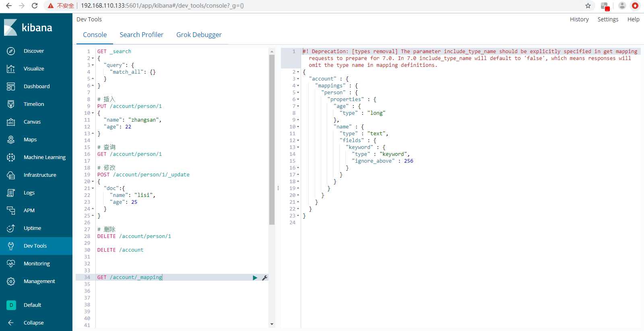
Task: Open the Timelion icon
Action: [11, 104]
